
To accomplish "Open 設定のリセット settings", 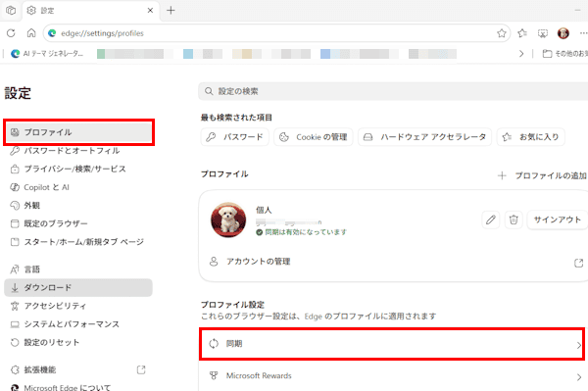I will tap(78, 342).
